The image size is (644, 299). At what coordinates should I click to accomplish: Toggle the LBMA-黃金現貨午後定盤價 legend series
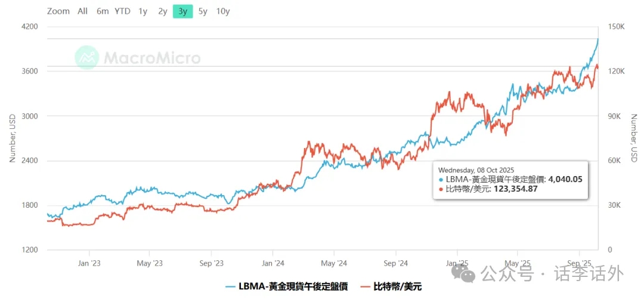point(290,286)
